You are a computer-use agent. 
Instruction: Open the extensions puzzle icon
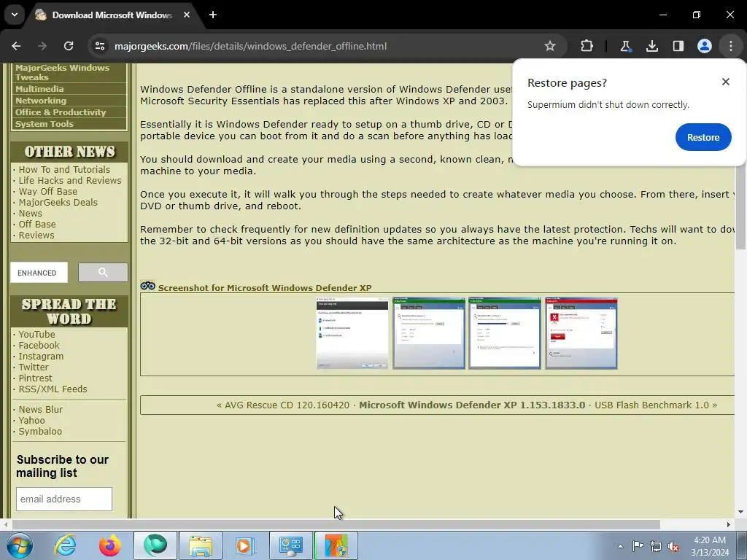point(587,46)
